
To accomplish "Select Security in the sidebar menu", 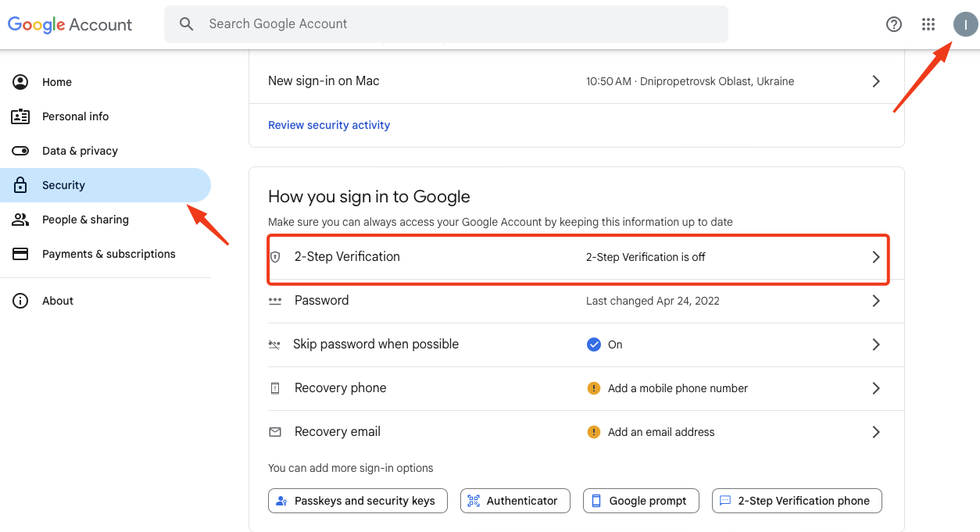I will coord(106,185).
